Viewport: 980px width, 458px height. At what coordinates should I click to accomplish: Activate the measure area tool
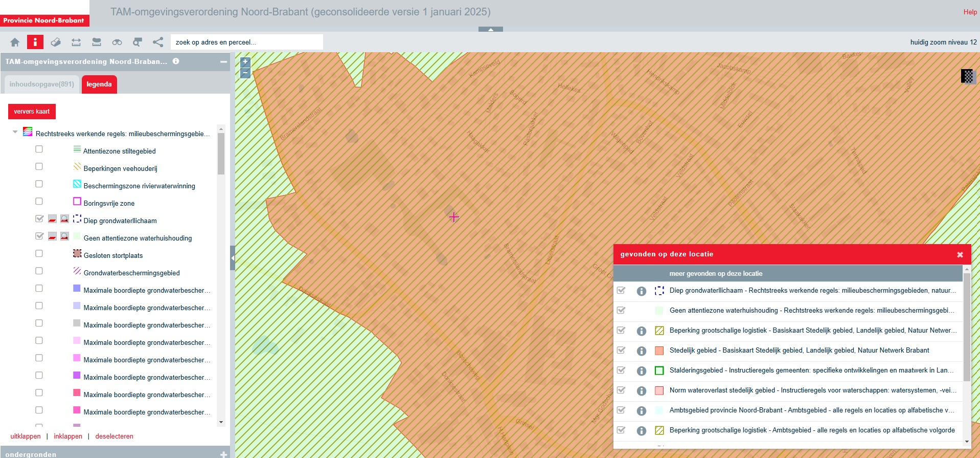(x=97, y=42)
